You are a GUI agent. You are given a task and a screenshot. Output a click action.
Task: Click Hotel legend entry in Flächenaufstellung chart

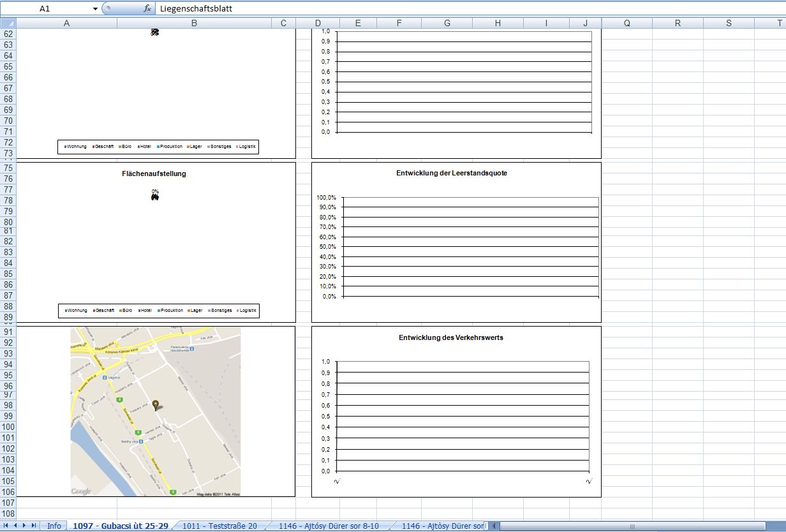pyautogui.click(x=145, y=311)
